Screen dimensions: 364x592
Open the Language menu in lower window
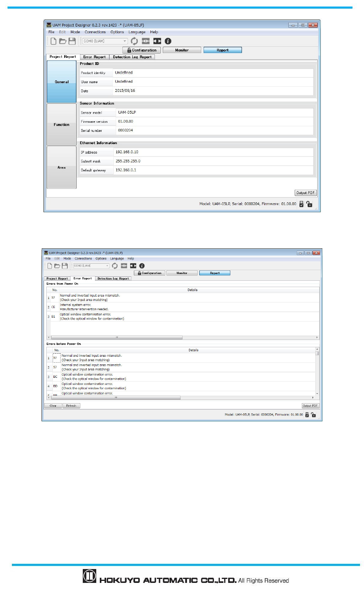tap(117, 259)
